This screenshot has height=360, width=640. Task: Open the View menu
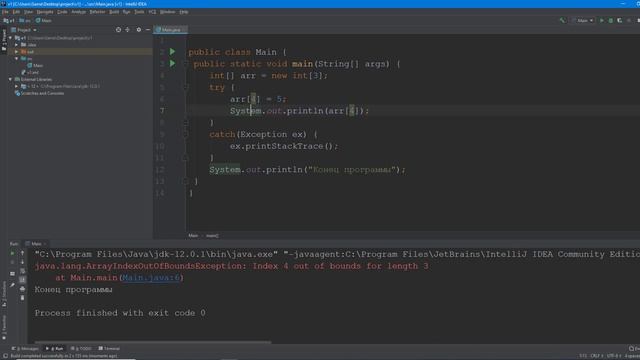point(28,12)
